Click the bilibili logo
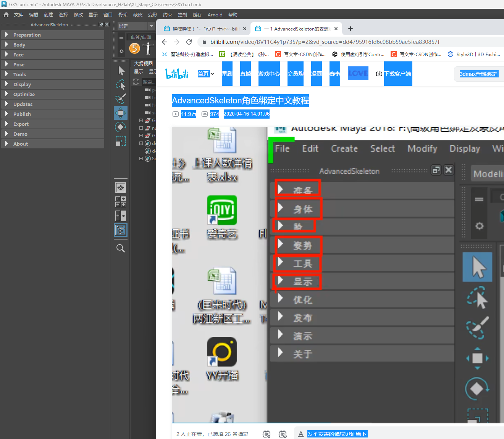The height and width of the screenshot is (439, 504). click(x=177, y=73)
